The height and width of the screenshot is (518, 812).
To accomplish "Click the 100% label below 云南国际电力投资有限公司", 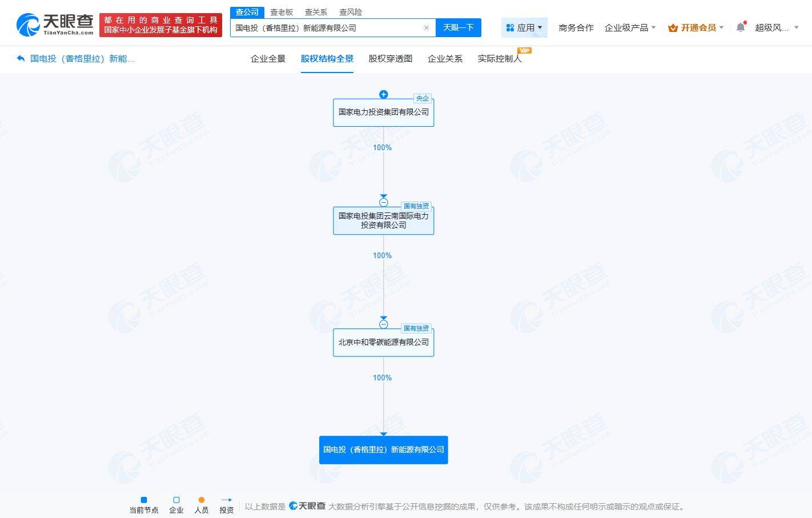I will (x=383, y=255).
